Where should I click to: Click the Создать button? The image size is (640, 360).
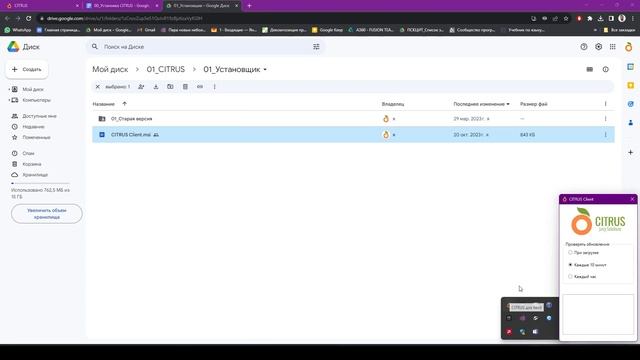pos(27,69)
